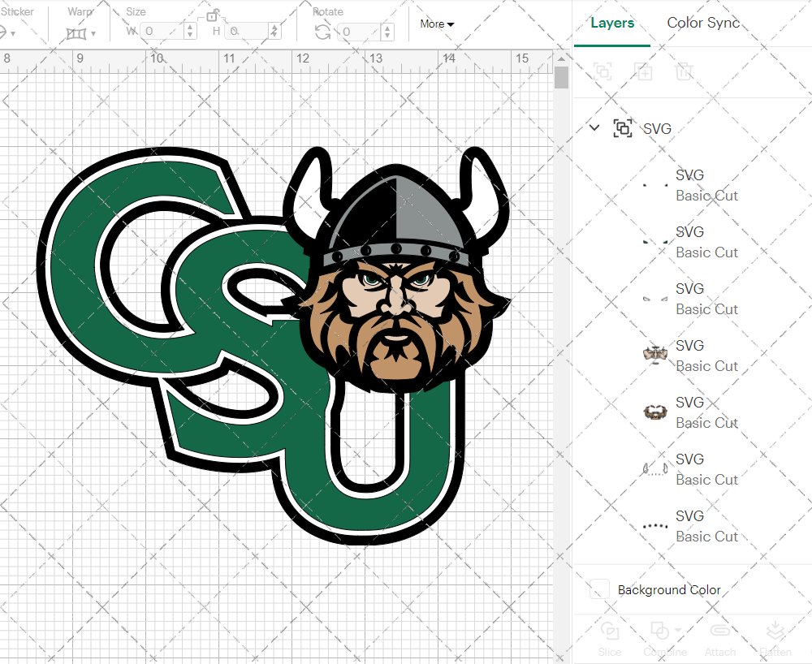Open the Background Color picker
The width and height of the screenshot is (812, 664).
[x=599, y=589]
